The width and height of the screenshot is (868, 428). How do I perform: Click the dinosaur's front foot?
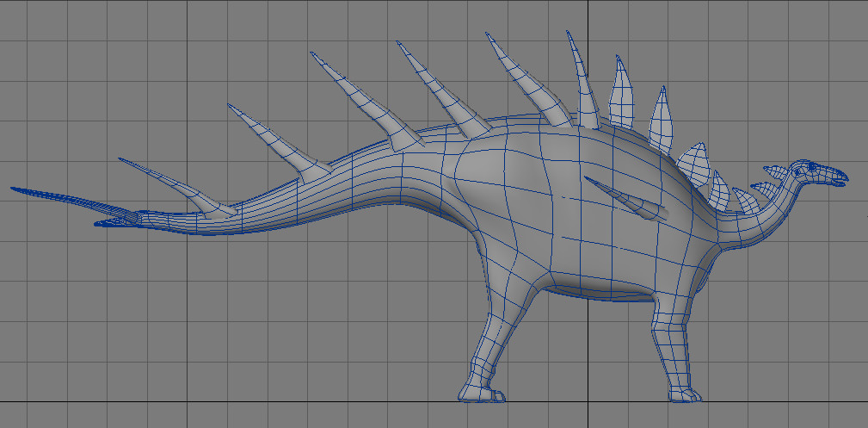tap(684, 394)
